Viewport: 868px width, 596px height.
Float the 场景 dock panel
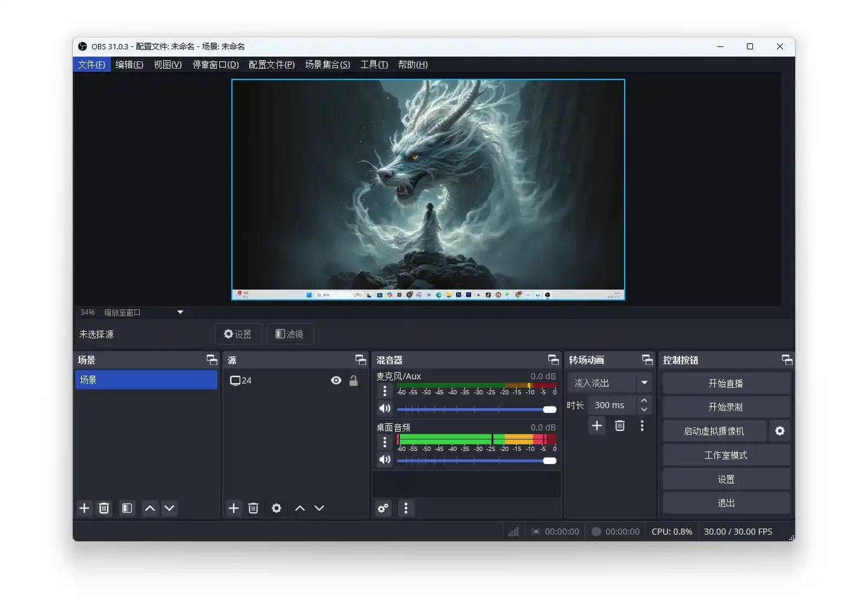(212, 360)
